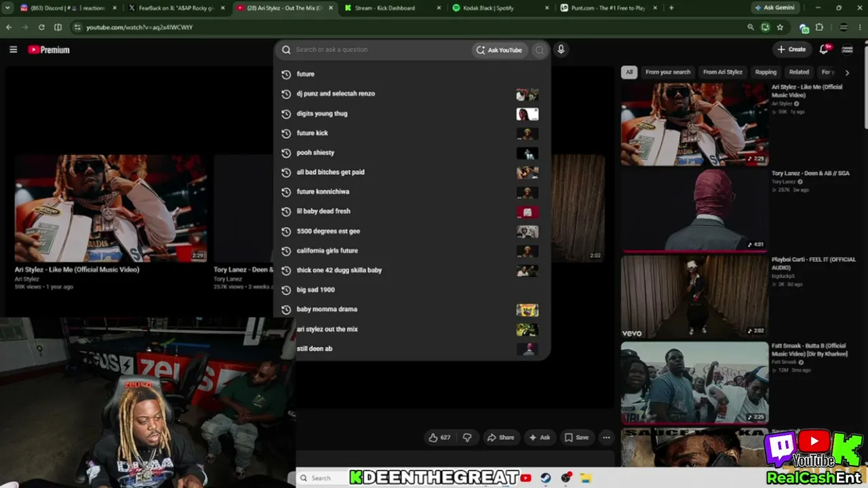This screenshot has height=488, width=868.
Task: Go back to previous page
Action: [x=9, y=27]
